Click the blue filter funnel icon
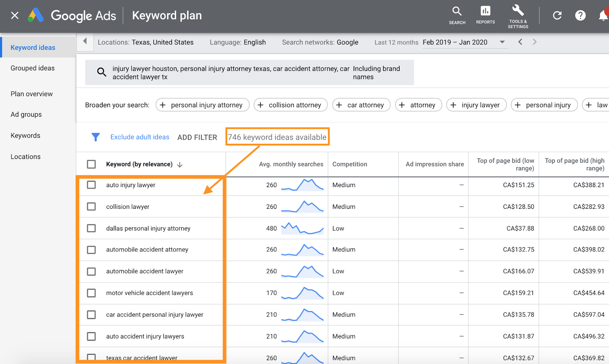The height and width of the screenshot is (364, 609). coord(96,137)
